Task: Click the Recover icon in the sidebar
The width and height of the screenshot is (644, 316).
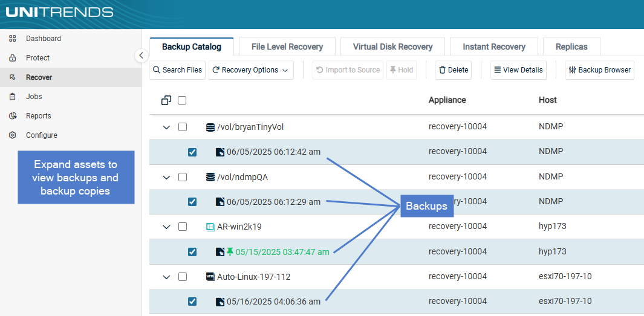Action: point(12,77)
